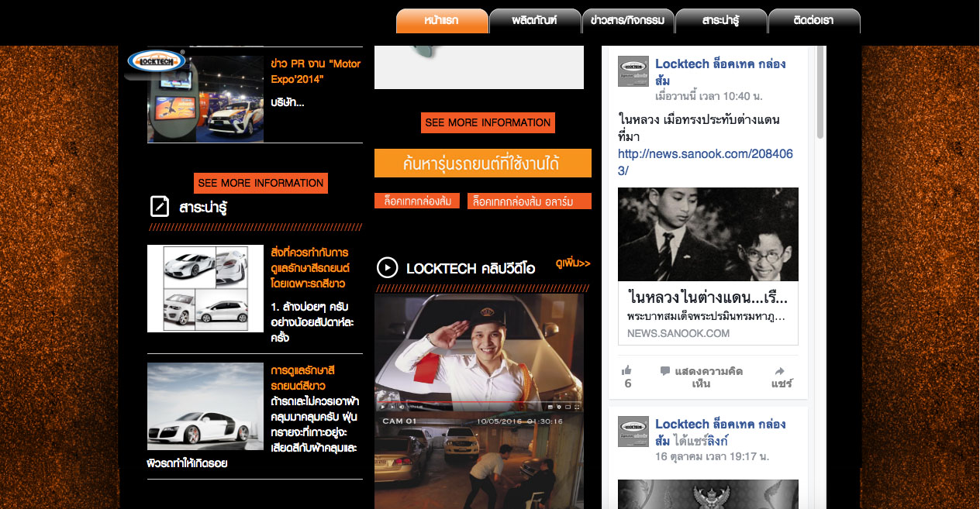
Task: Open the สาระน่ารู้ tab
Action: pos(721,21)
